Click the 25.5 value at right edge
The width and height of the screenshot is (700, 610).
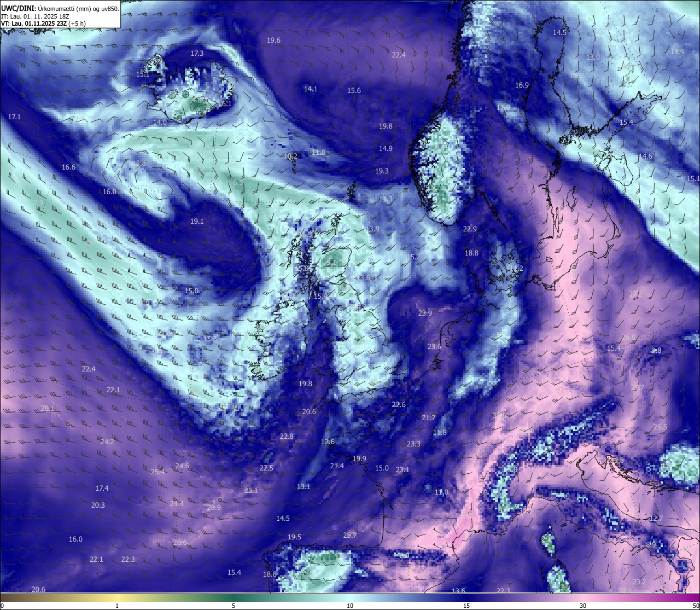click(660, 428)
